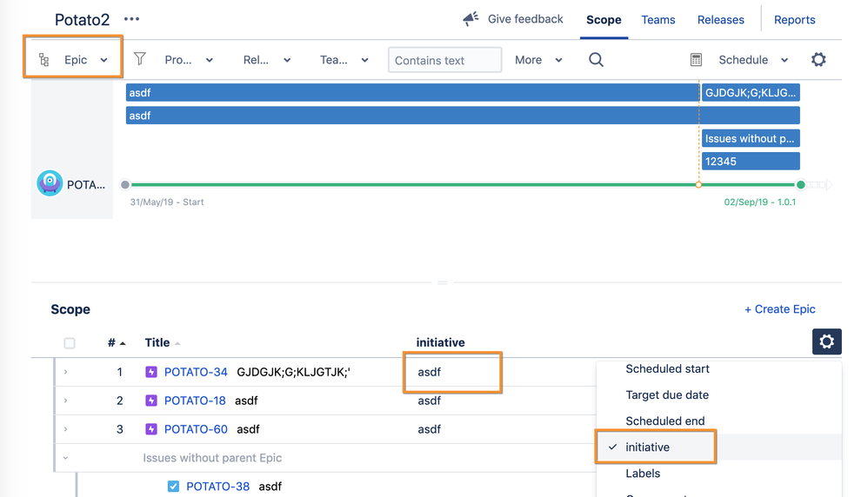Open the Pro... projects filter dropdown

(189, 60)
